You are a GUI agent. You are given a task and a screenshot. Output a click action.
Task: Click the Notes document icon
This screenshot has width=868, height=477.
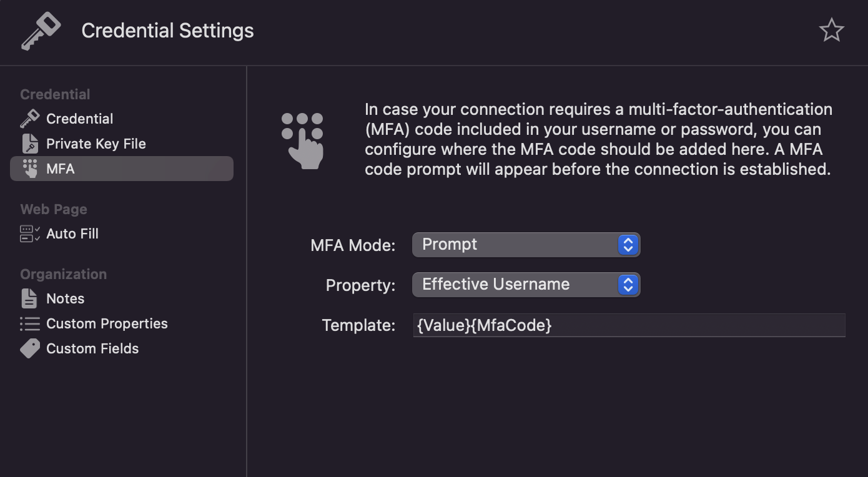(29, 298)
